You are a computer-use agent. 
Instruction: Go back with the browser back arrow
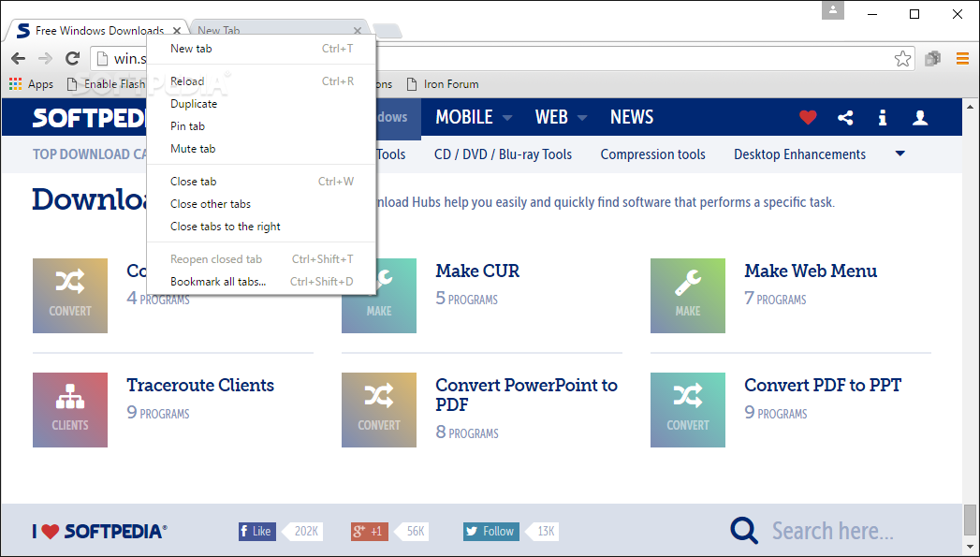coord(18,59)
